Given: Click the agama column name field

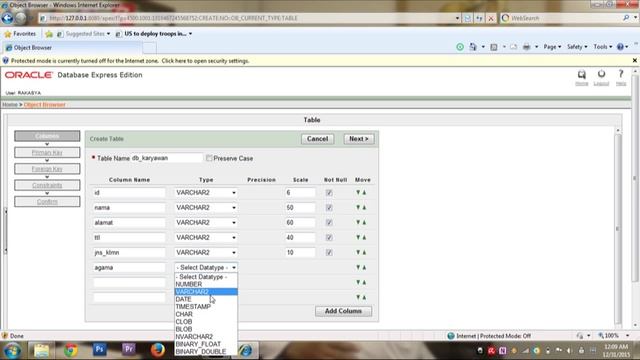Looking at the screenshot, I should (129, 268).
